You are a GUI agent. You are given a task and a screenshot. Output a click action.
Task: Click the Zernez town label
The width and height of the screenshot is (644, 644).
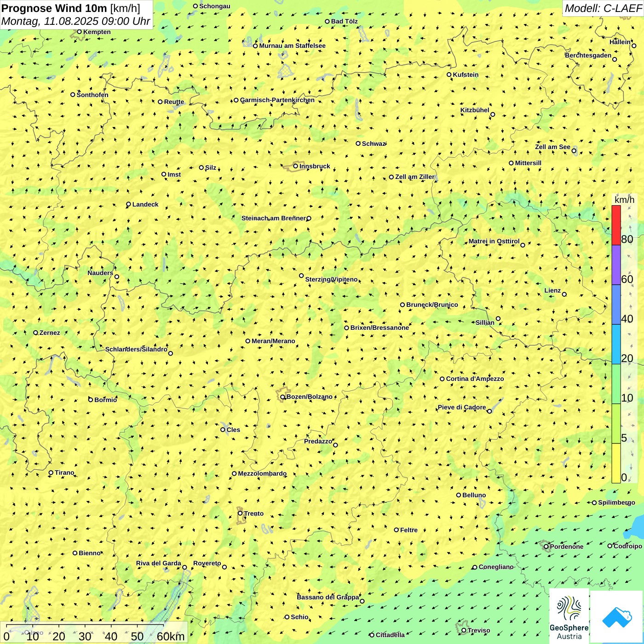50,333
